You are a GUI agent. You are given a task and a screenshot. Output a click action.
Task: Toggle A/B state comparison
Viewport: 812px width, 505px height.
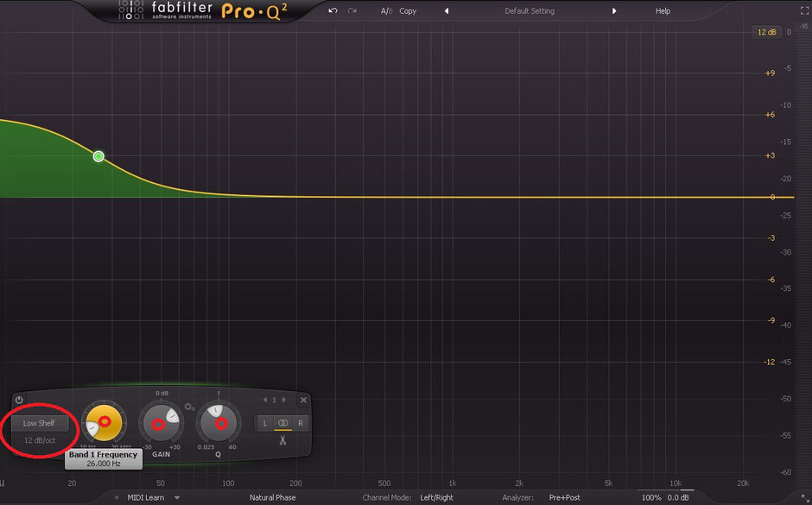(x=386, y=11)
